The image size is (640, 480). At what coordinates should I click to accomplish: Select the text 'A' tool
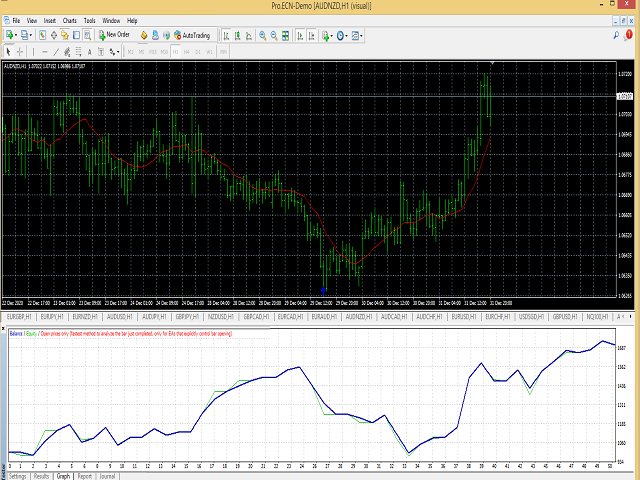point(89,52)
